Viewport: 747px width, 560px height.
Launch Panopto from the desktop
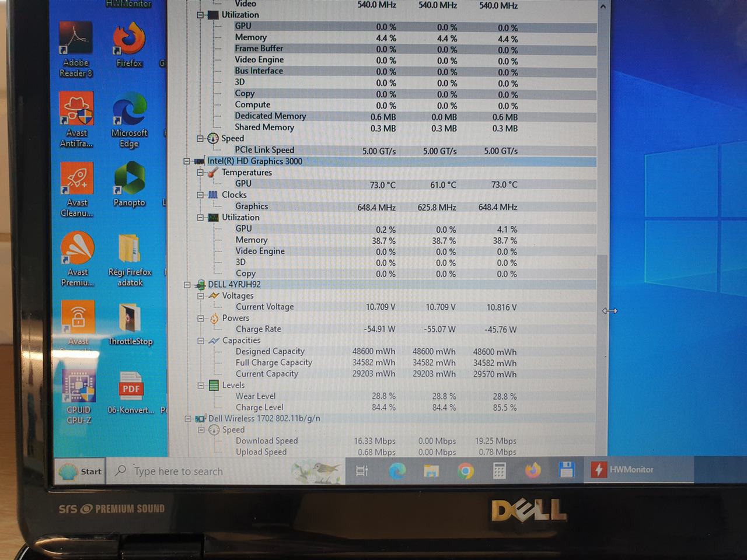click(129, 184)
